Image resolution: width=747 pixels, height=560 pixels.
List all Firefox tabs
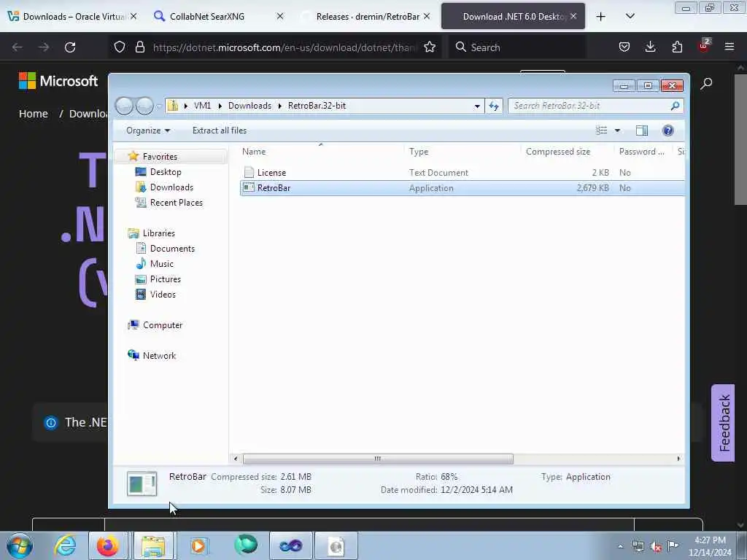[630, 16]
